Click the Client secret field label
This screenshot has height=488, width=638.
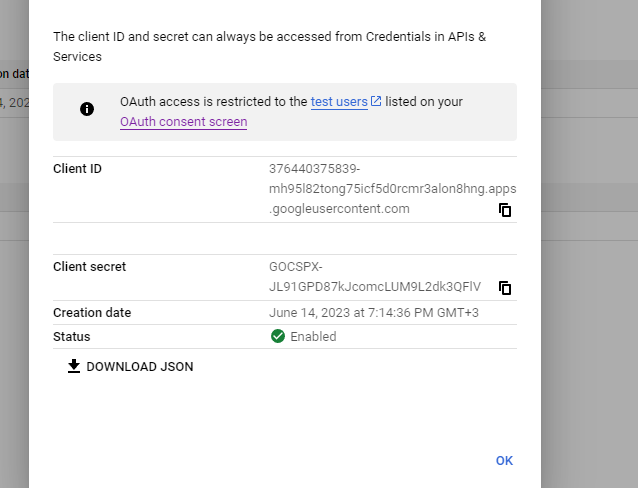click(89, 267)
